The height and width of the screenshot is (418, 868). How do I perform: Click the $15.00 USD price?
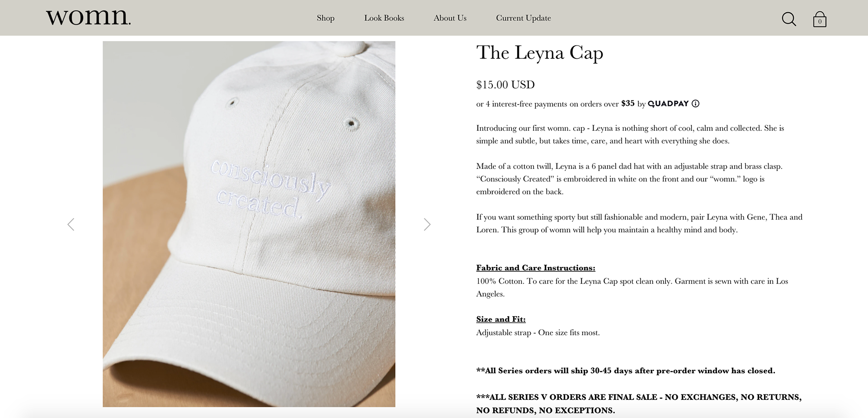(505, 85)
